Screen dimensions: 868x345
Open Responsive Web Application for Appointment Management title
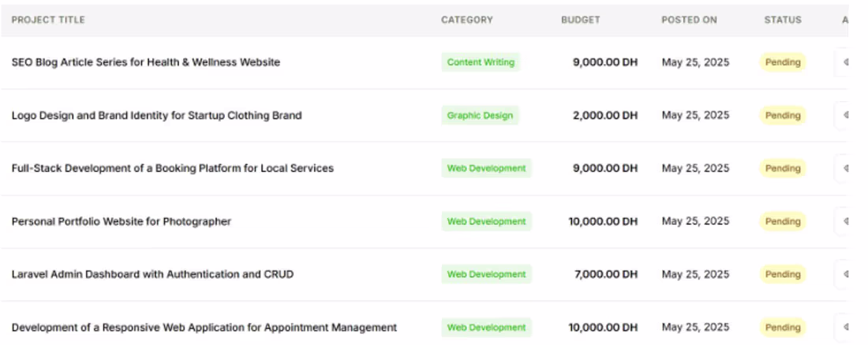click(x=204, y=328)
